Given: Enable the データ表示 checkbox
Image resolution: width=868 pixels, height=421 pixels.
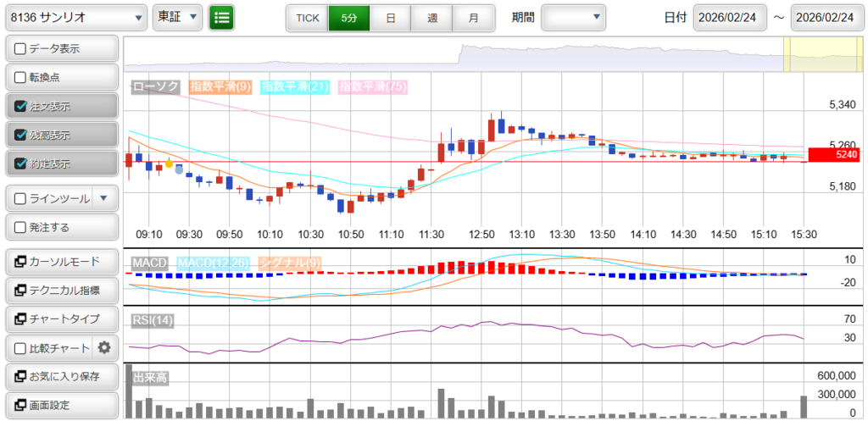Looking at the screenshot, I should pyautogui.click(x=21, y=48).
